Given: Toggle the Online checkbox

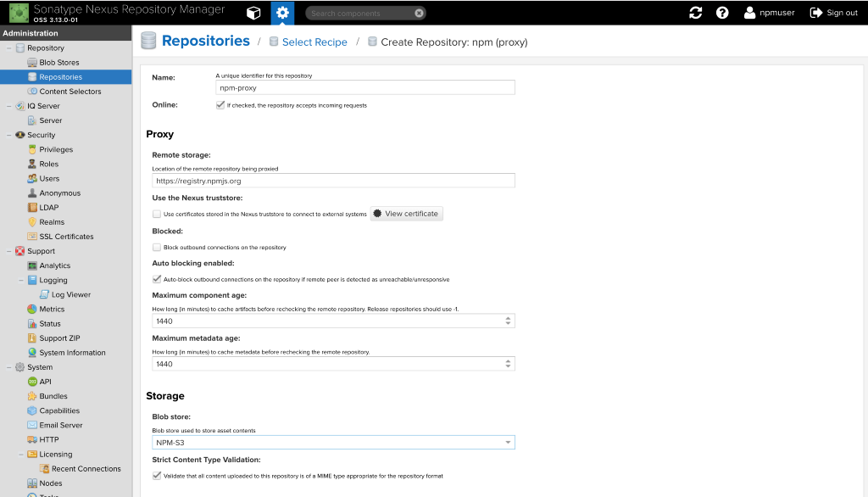Looking at the screenshot, I should click(x=220, y=105).
